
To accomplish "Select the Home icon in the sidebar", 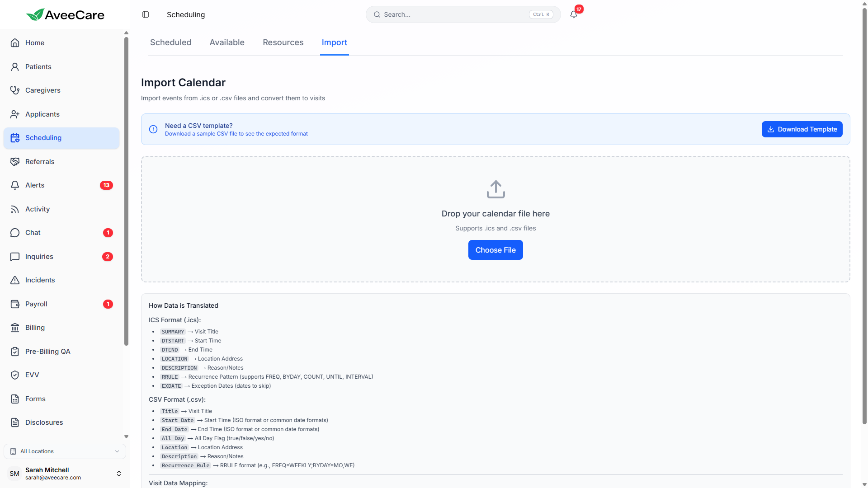I will [15, 42].
